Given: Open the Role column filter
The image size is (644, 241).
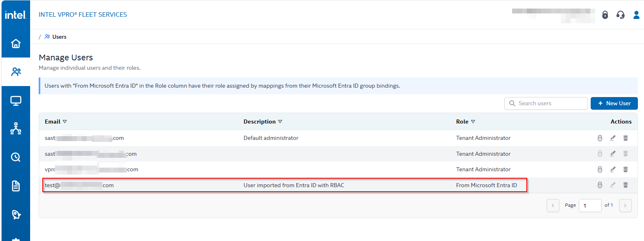Looking at the screenshot, I should pos(473,122).
